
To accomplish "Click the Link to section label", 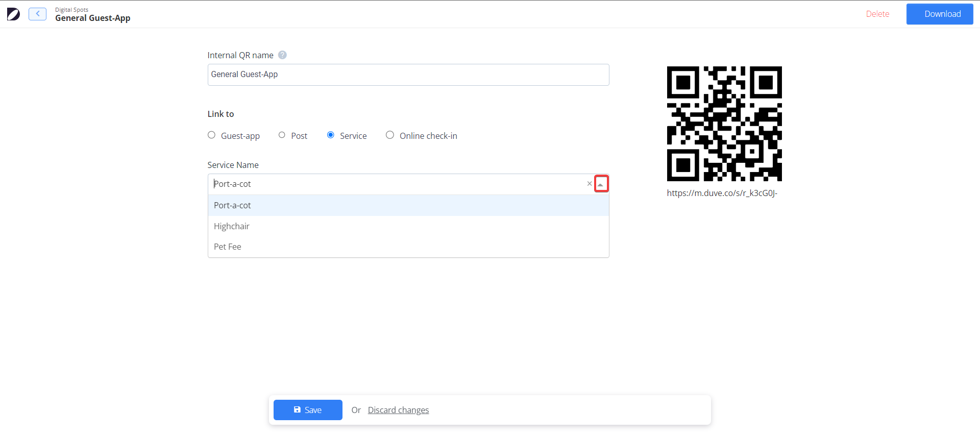I will [x=220, y=114].
